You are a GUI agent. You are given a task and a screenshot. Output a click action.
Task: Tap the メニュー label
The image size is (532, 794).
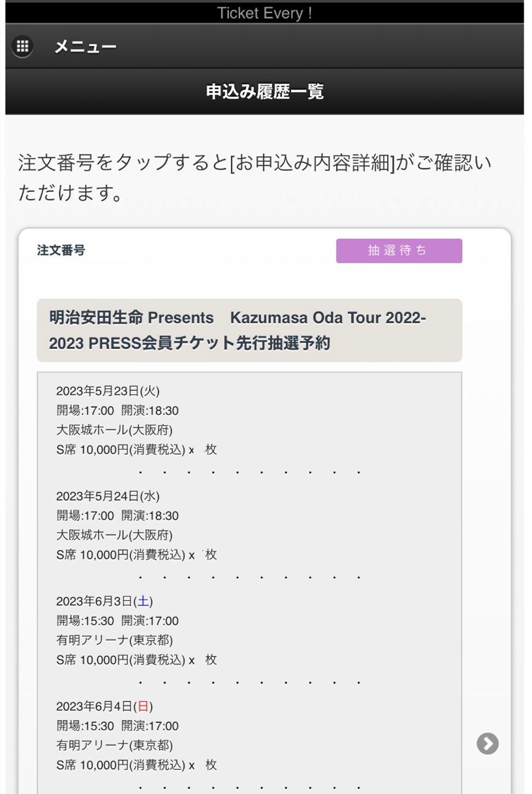pos(85,47)
